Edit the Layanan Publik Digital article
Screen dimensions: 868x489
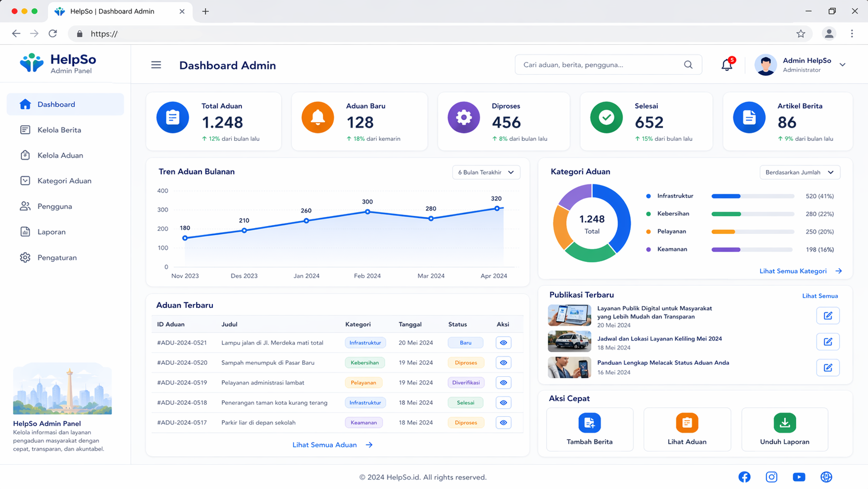828,315
